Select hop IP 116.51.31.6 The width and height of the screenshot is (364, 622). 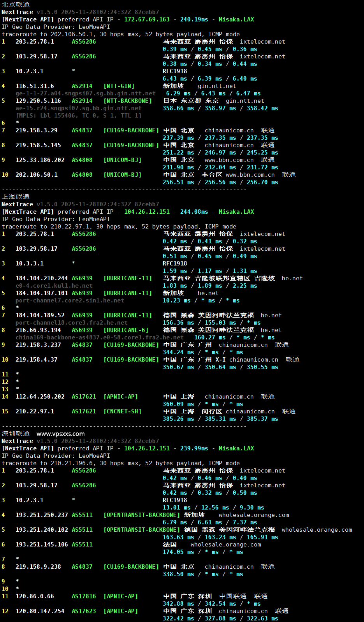click(35, 86)
